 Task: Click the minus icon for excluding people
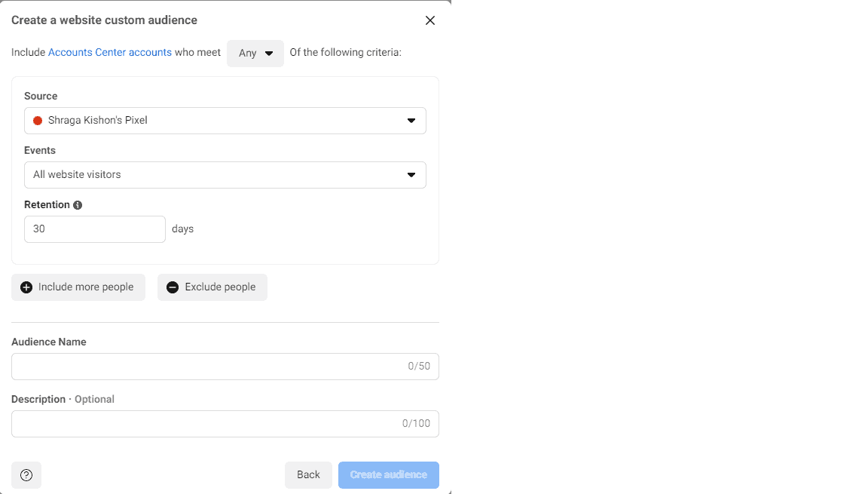(x=173, y=287)
